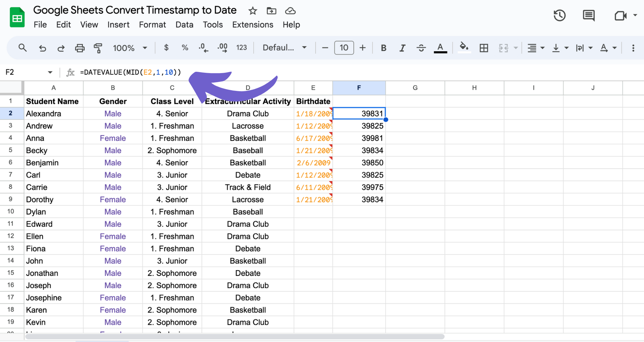
Task: Star this spreadsheet
Action: click(x=252, y=11)
